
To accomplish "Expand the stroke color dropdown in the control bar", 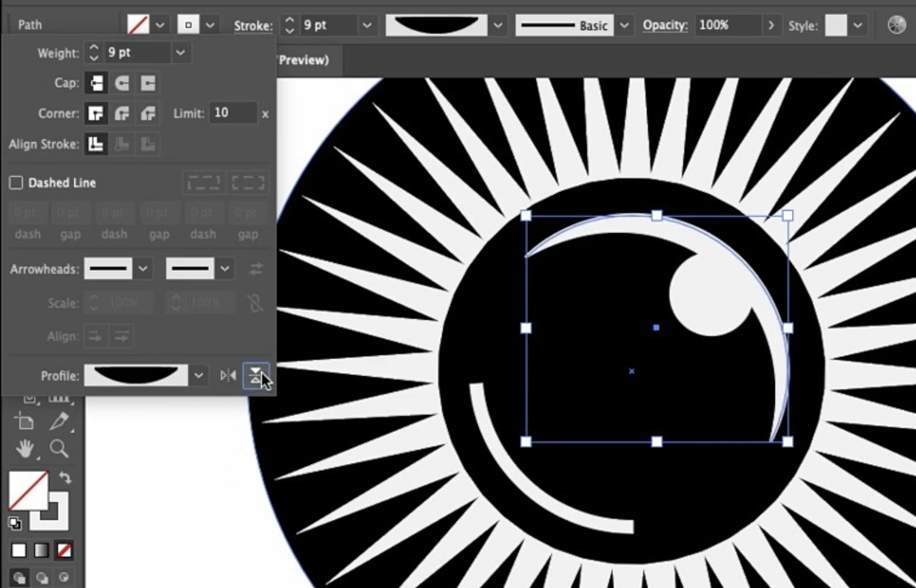I will click(x=210, y=25).
